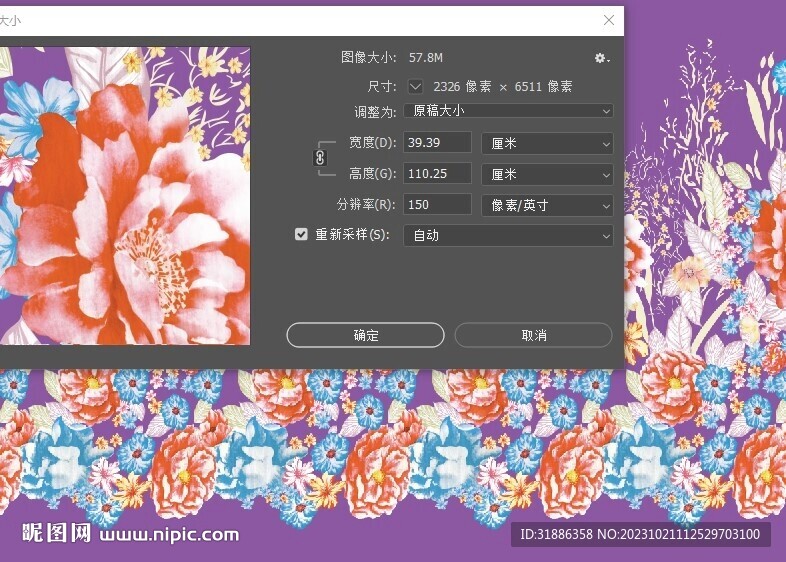Click the 高度 height field showing 110.25

coord(437,174)
